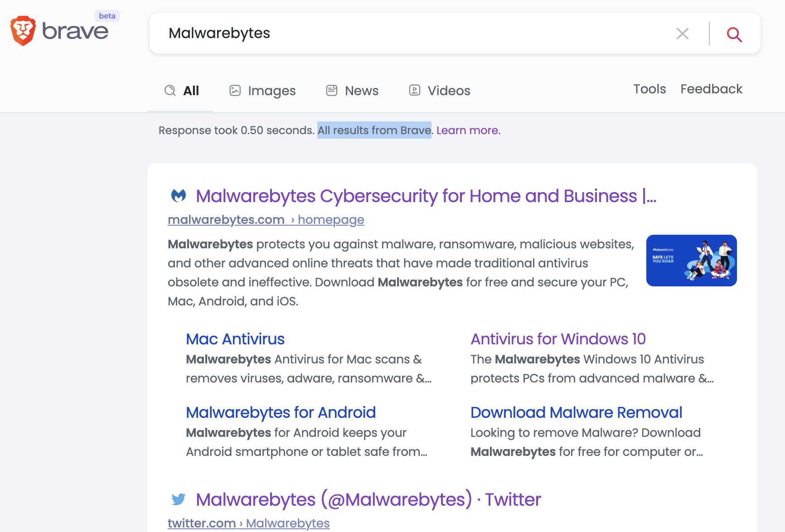Click the Malwarebytes for Android description snippet

click(x=307, y=442)
